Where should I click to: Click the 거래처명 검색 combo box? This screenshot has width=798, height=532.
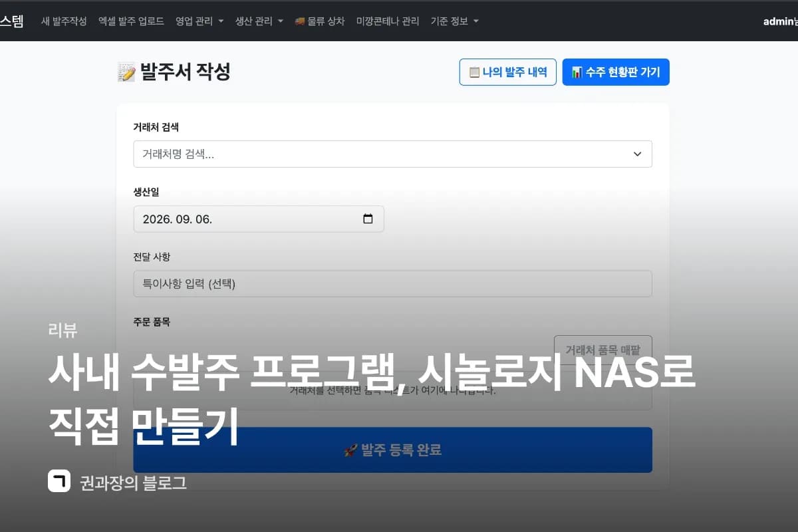click(x=392, y=154)
